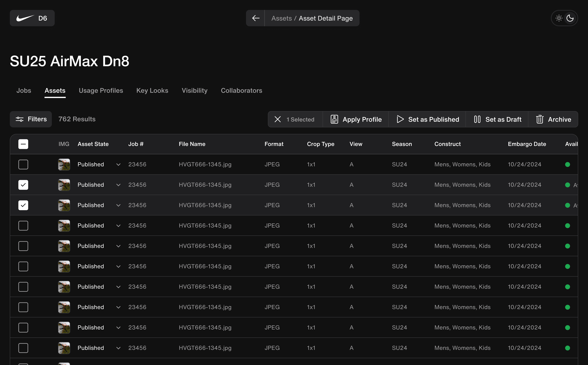Image resolution: width=588 pixels, height=365 pixels.
Task: Open last full row's Published dropdown
Action: [x=118, y=348]
